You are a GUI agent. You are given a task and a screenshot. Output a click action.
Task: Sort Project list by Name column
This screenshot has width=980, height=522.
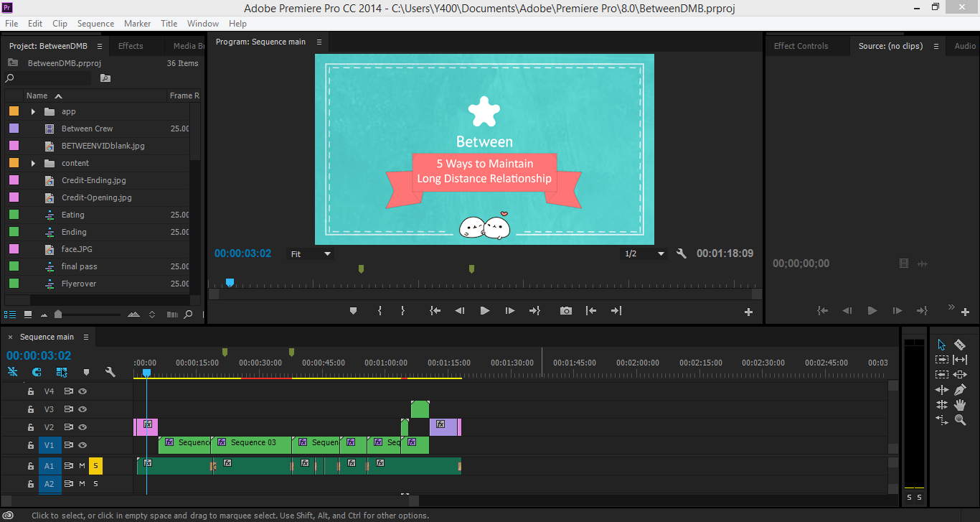[37, 95]
